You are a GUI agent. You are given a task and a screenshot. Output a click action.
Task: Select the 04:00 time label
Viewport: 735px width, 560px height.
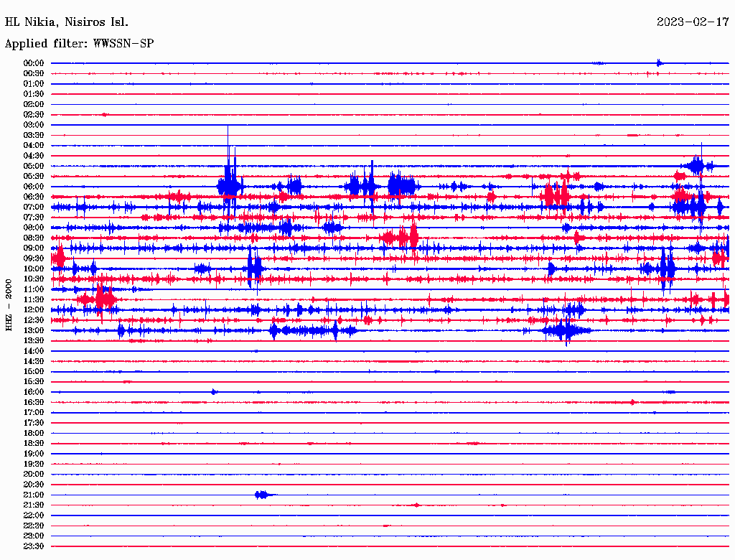34,146
